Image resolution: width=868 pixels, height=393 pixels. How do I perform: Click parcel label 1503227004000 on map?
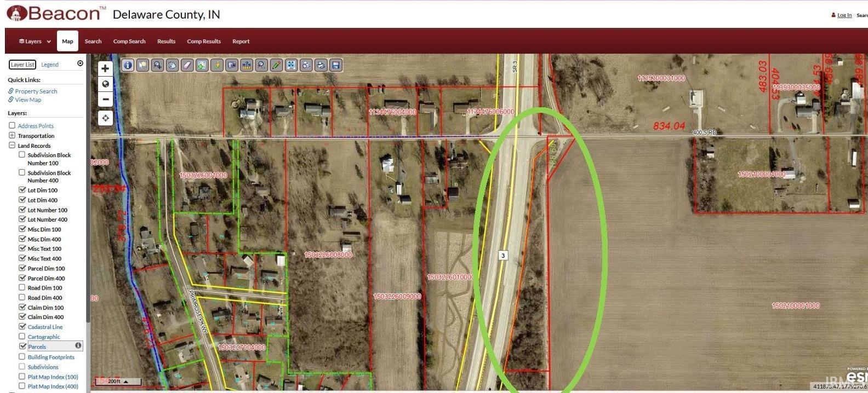pyautogui.click(x=242, y=347)
